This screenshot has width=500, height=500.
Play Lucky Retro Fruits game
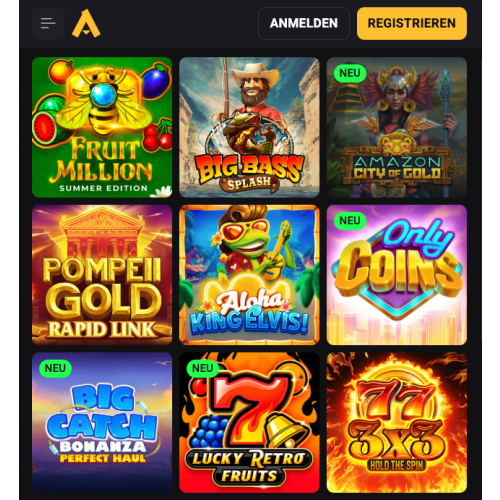pyautogui.click(x=249, y=422)
